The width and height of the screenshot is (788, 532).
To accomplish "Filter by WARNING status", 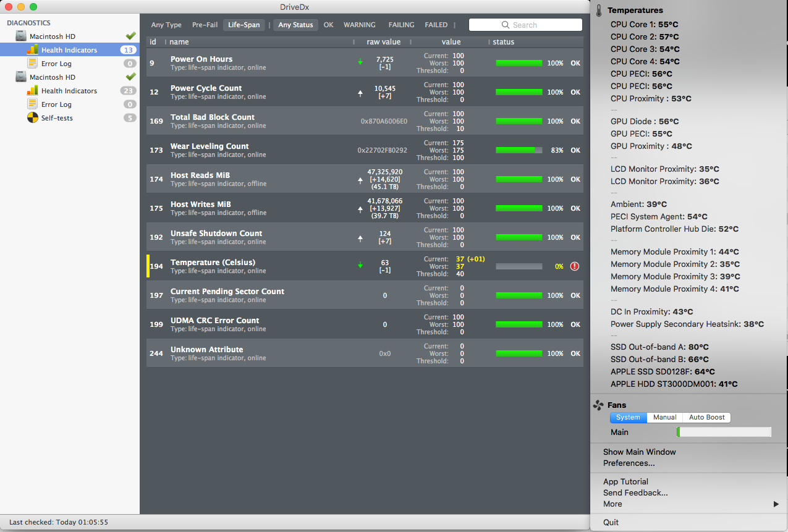I will point(360,25).
